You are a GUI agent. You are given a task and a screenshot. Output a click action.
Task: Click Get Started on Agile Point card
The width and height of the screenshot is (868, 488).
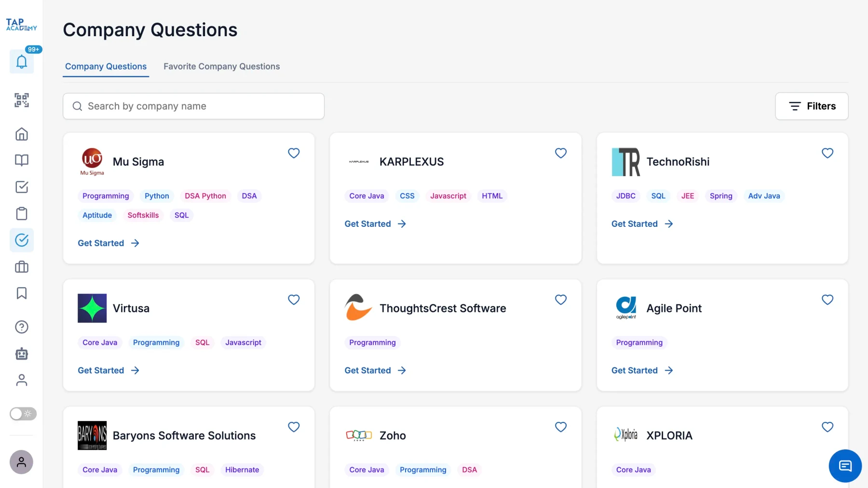(642, 371)
